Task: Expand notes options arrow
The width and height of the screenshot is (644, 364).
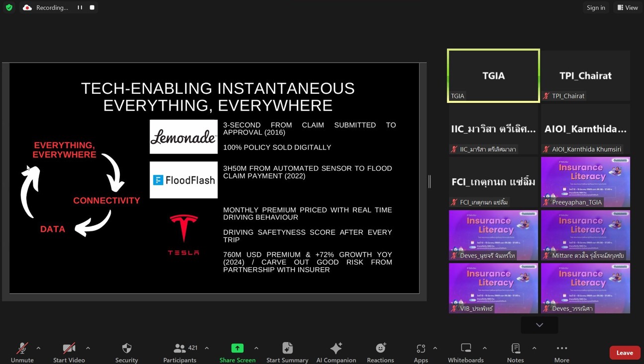Action: (x=534, y=348)
